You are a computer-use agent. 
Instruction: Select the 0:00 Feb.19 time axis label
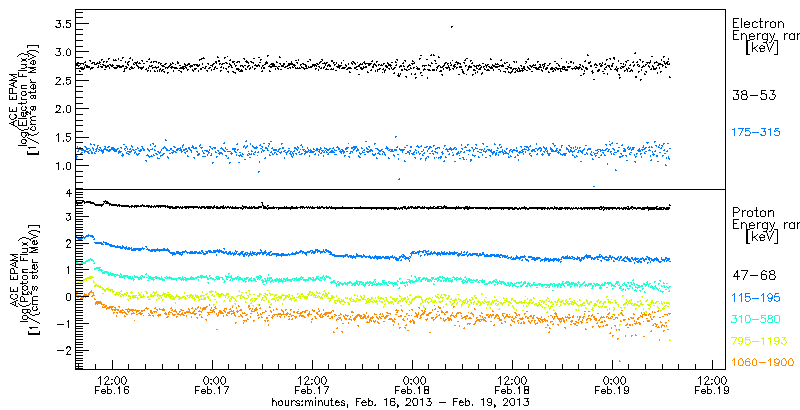pyautogui.click(x=611, y=385)
